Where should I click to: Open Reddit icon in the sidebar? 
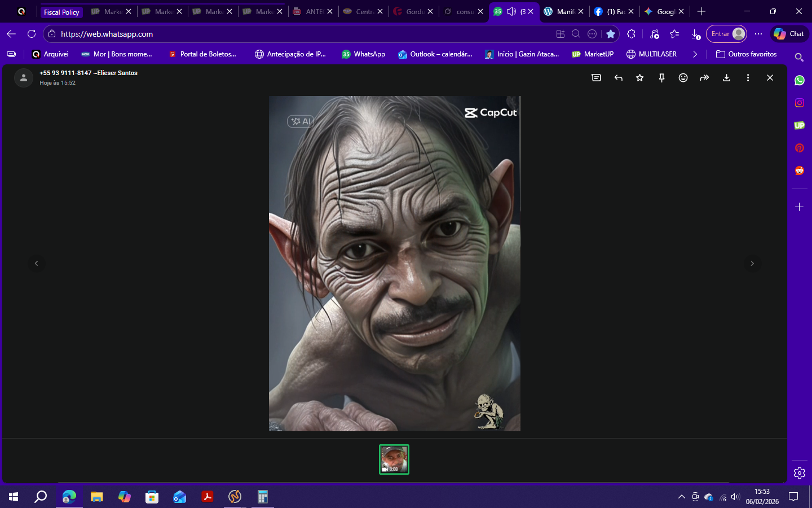click(x=799, y=170)
